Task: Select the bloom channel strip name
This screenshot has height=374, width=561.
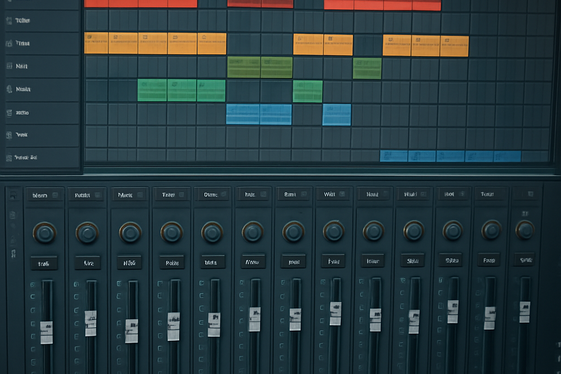Action: 40,195
